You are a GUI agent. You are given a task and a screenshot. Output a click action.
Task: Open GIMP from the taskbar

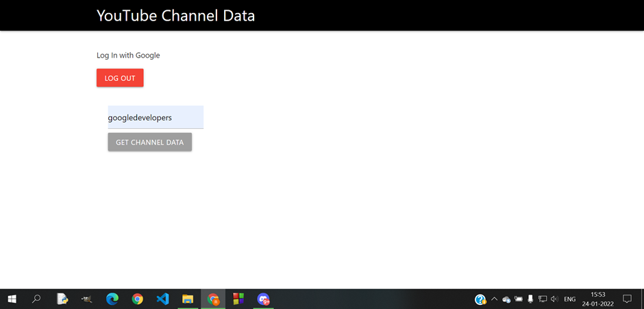(x=86, y=299)
